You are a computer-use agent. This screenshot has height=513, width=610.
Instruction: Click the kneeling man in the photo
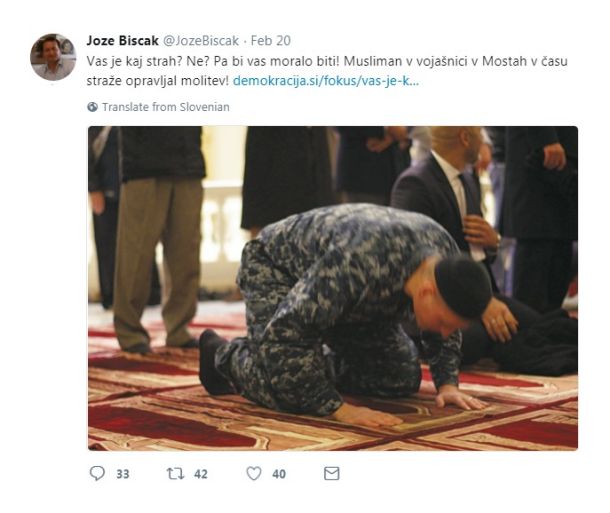(x=345, y=315)
